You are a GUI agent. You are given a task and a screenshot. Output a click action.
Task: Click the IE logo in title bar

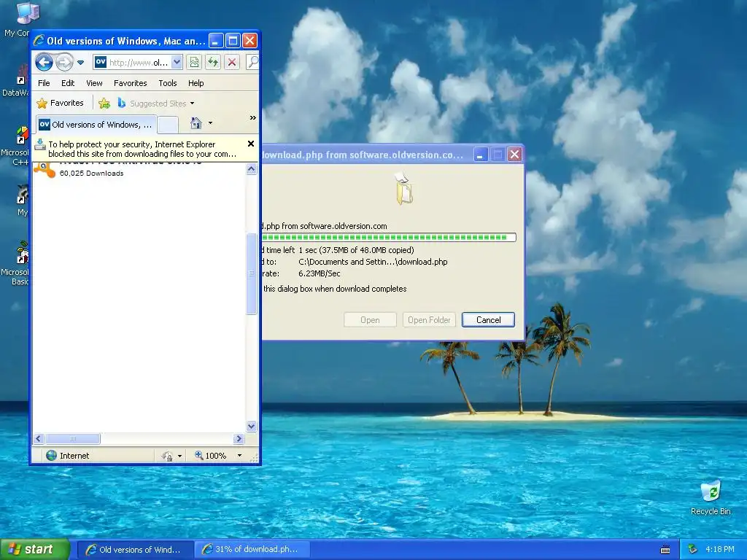pyautogui.click(x=39, y=41)
